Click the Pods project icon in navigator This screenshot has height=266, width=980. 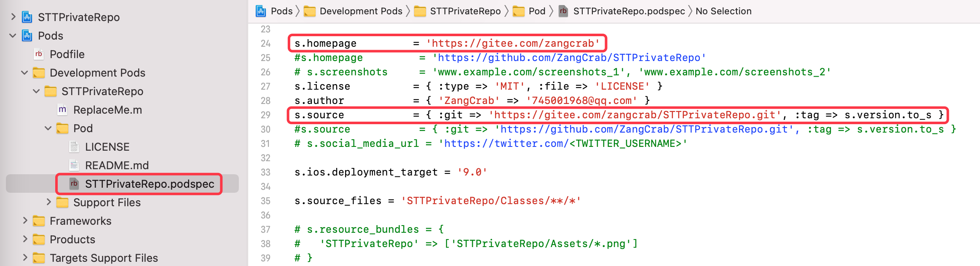pos(27,36)
